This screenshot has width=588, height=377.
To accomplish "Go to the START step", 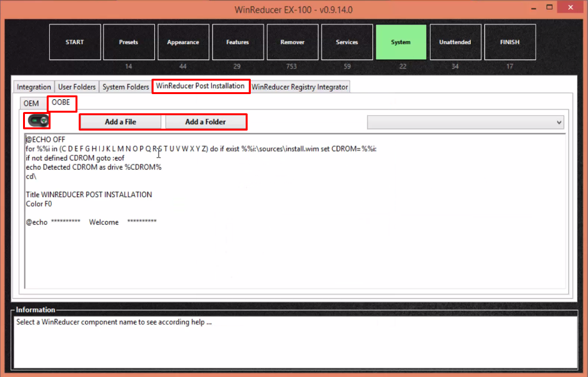I will coord(75,42).
